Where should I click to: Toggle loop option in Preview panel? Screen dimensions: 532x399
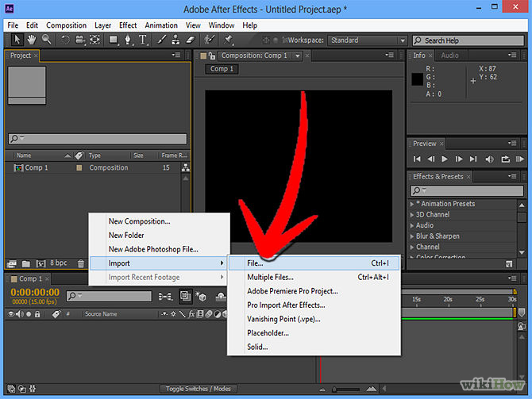505,159
